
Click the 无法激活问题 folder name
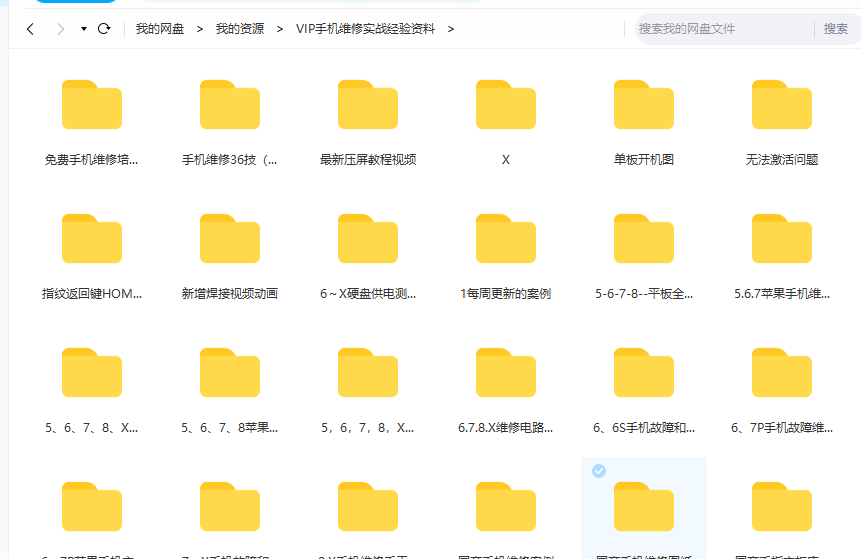click(782, 160)
